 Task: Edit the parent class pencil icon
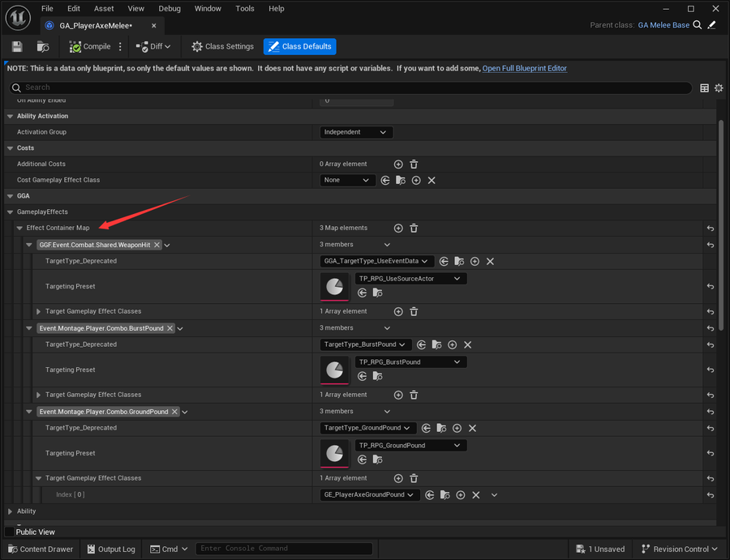click(712, 25)
